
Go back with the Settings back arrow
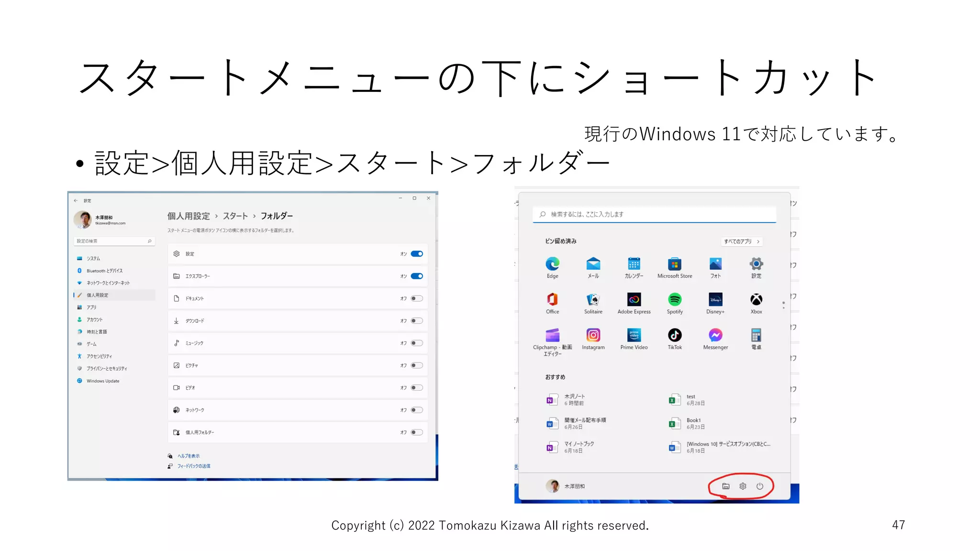pyautogui.click(x=76, y=200)
